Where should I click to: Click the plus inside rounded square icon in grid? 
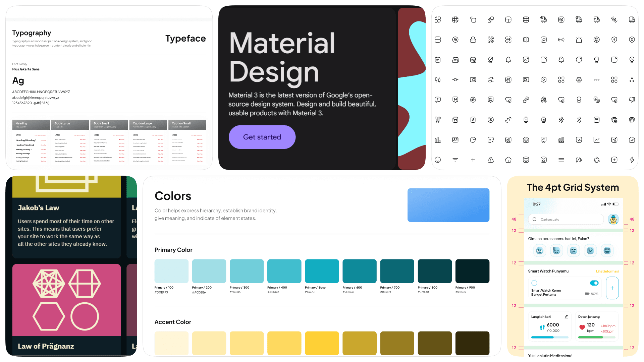pyautogui.click(x=614, y=160)
